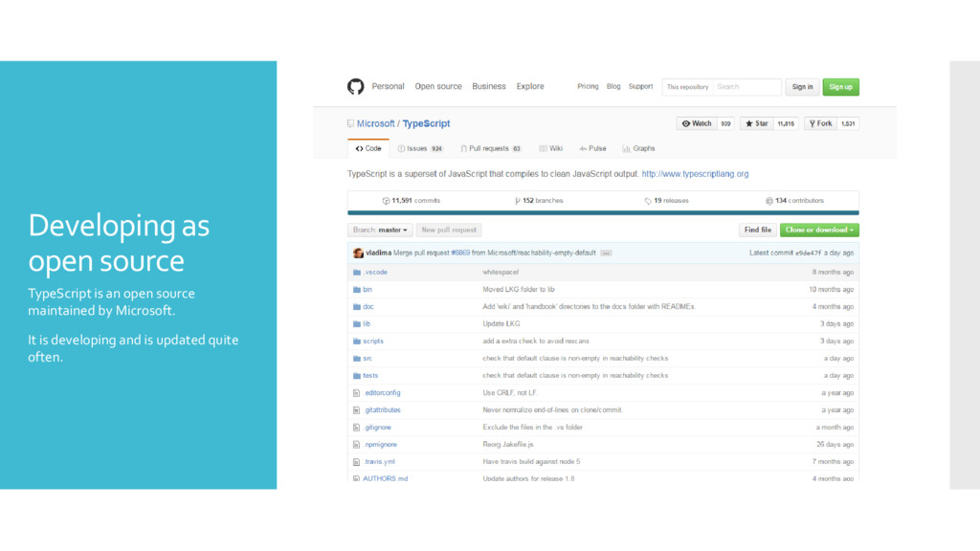Viewport: 980px width, 551px height.
Task: View the 11,591 commits
Action: pyautogui.click(x=412, y=201)
